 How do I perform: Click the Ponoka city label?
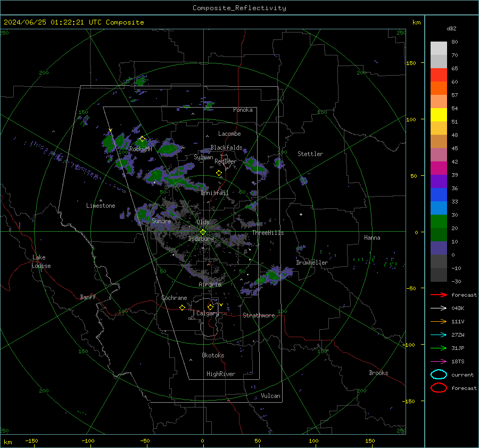pos(243,110)
